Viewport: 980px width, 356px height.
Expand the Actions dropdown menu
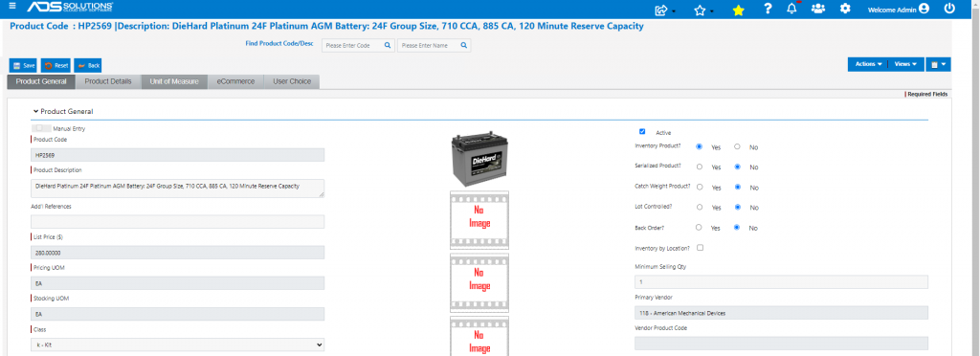[x=868, y=64]
